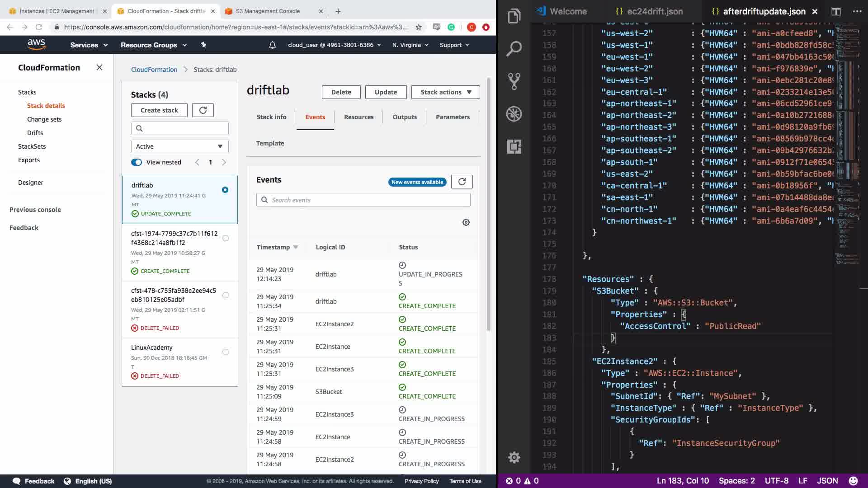Open the Stack actions dropdown
The width and height of the screenshot is (868, 488).
(x=445, y=92)
